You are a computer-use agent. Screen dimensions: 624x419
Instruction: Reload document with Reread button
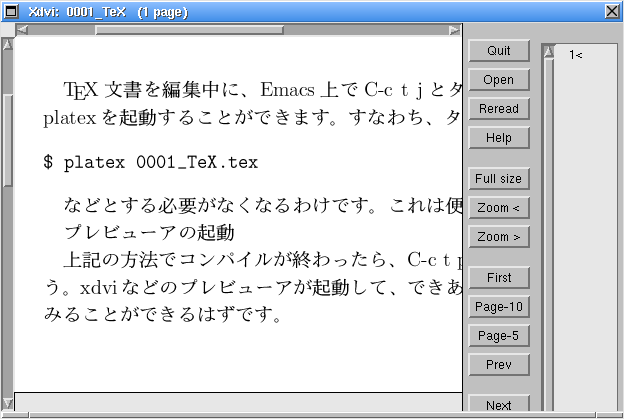[x=499, y=109]
